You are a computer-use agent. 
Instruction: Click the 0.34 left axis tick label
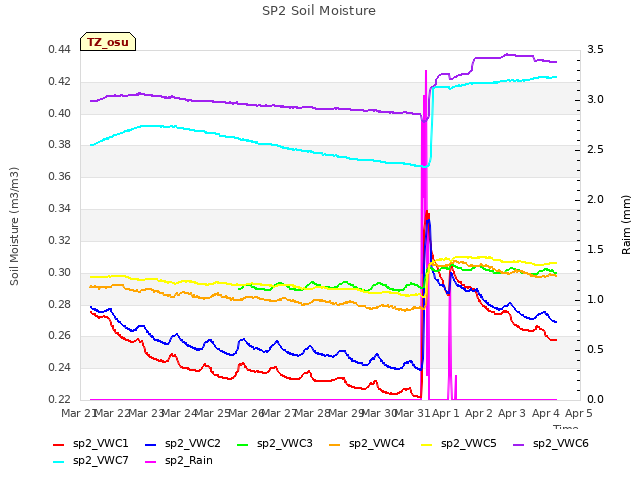coord(60,209)
